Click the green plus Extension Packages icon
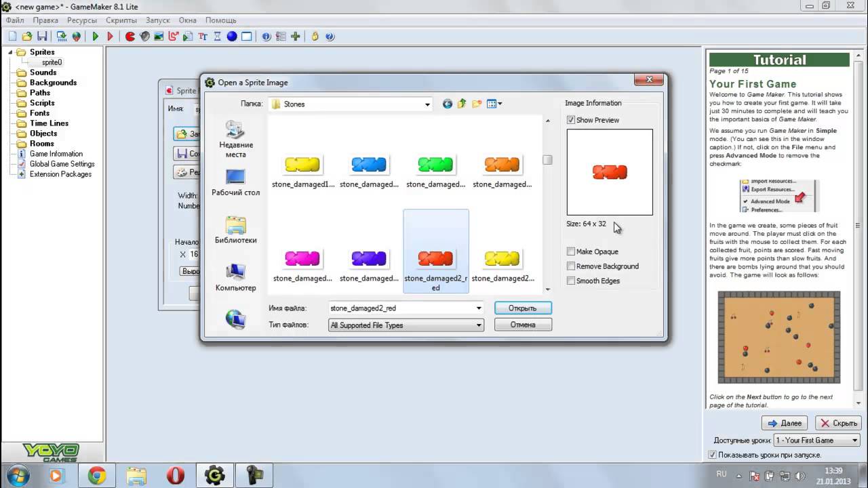The image size is (868, 488). pos(296,36)
